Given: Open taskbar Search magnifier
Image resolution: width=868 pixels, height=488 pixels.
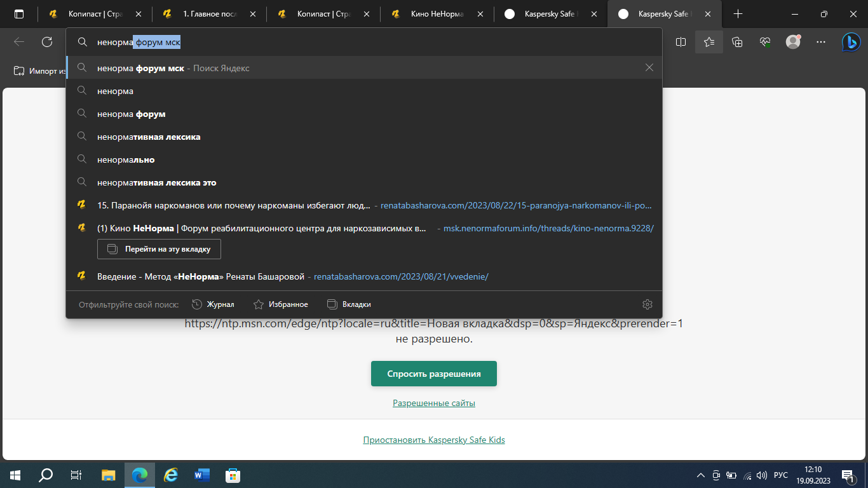Looking at the screenshot, I should [x=46, y=475].
